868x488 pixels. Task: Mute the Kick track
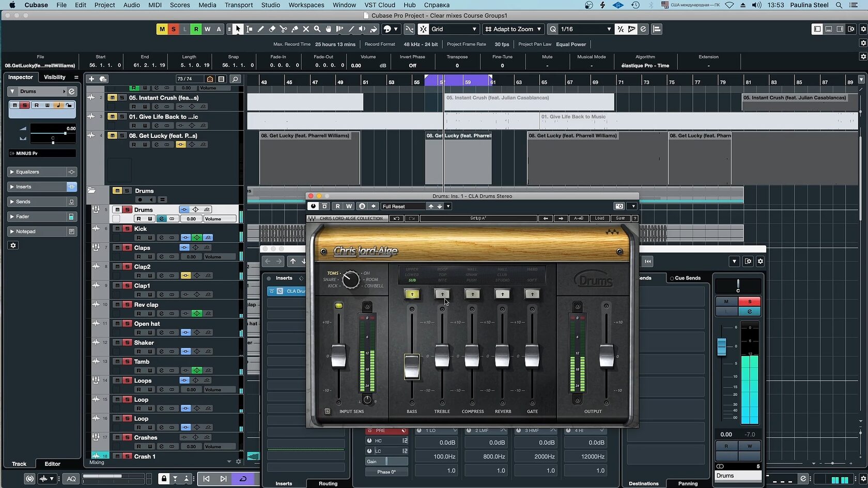[x=118, y=229]
